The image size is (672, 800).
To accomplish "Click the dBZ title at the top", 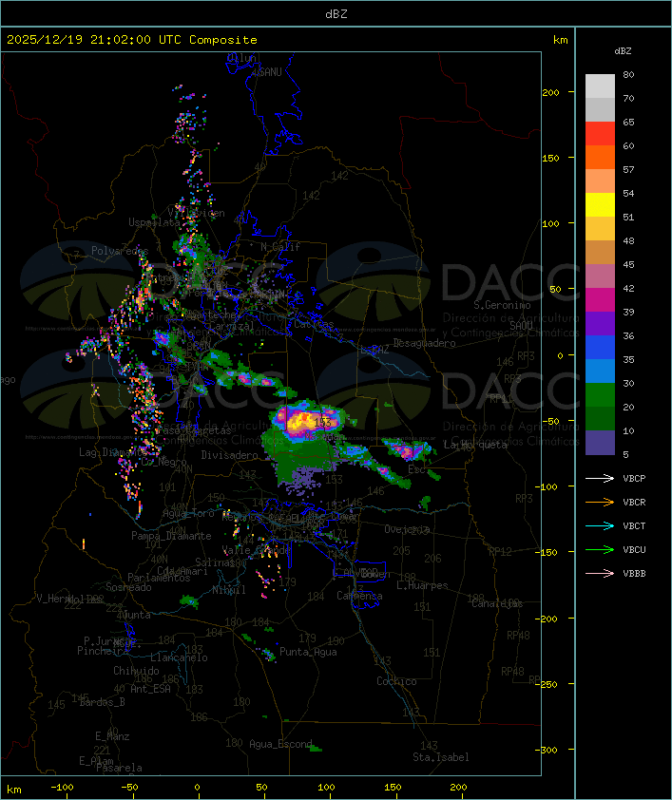I will coord(336,14).
